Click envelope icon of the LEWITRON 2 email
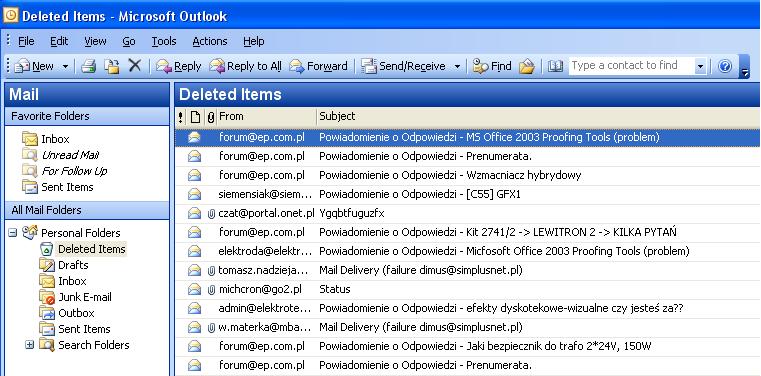The image size is (761, 376). click(x=195, y=232)
